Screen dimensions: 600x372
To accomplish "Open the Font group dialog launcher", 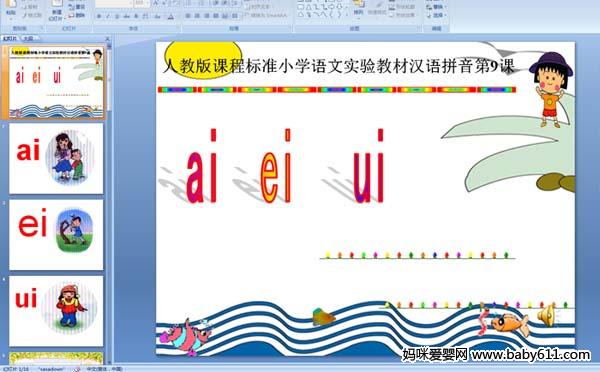I will click(x=179, y=28).
